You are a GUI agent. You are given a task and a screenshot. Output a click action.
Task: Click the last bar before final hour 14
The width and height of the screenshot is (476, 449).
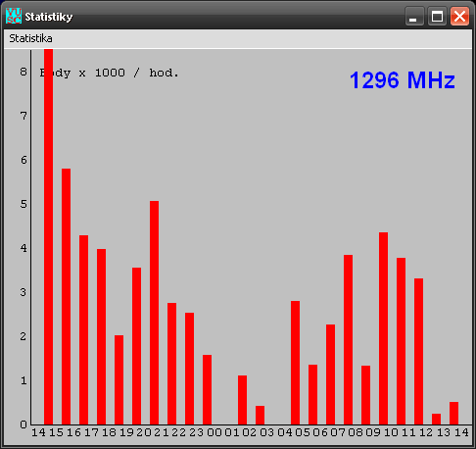pyautogui.click(x=453, y=414)
